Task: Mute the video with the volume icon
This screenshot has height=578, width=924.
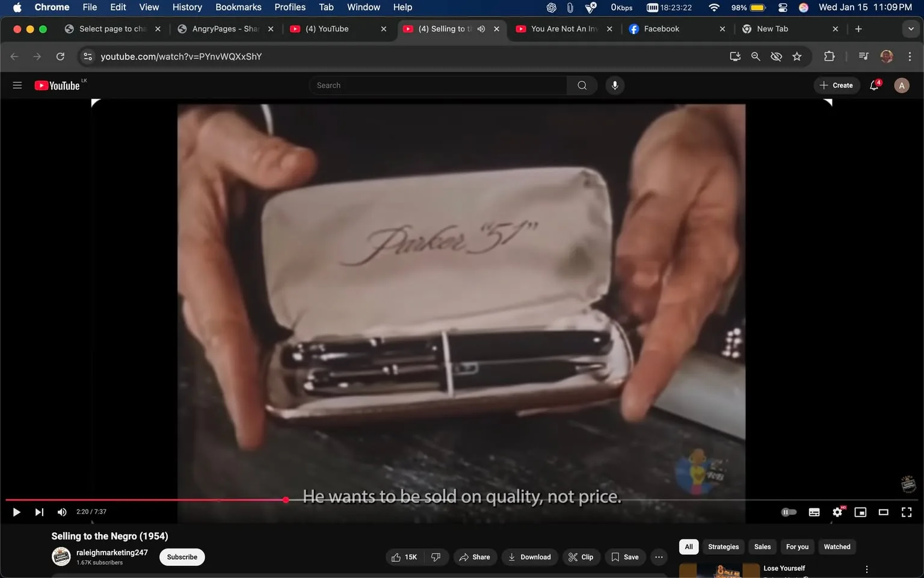Action: click(61, 512)
